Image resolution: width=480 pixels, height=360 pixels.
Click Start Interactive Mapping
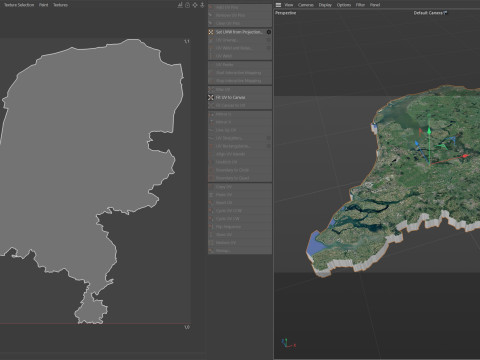point(239,73)
